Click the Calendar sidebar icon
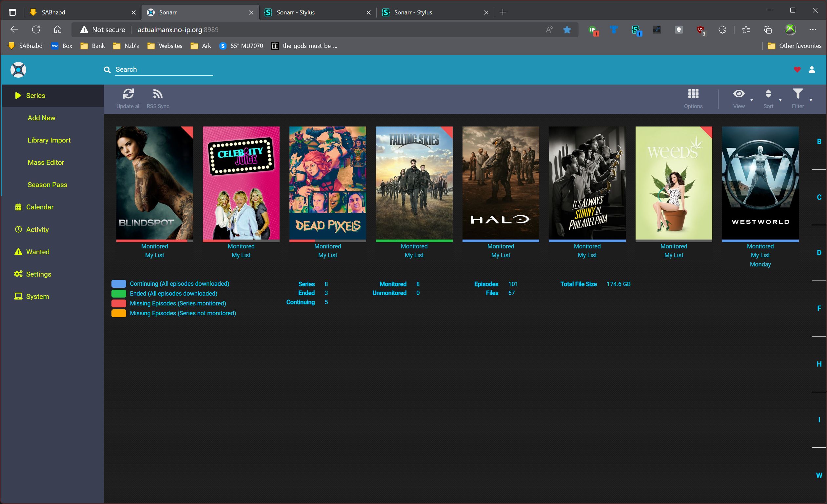Screen dimensions: 827x504 pyautogui.click(x=18, y=207)
